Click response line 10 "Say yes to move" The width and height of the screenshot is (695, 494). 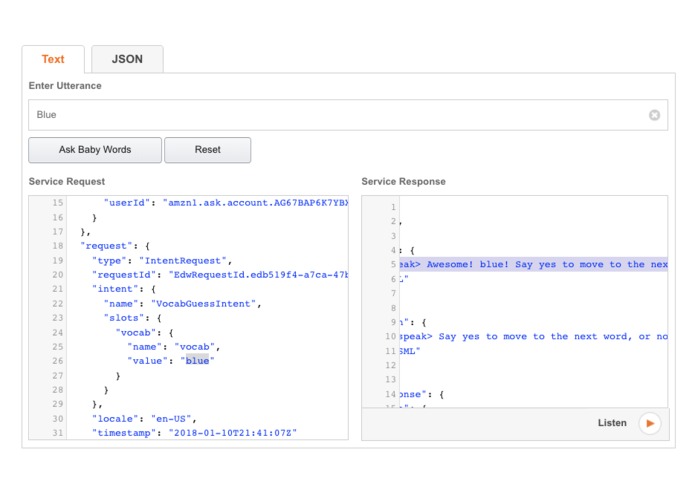534,336
